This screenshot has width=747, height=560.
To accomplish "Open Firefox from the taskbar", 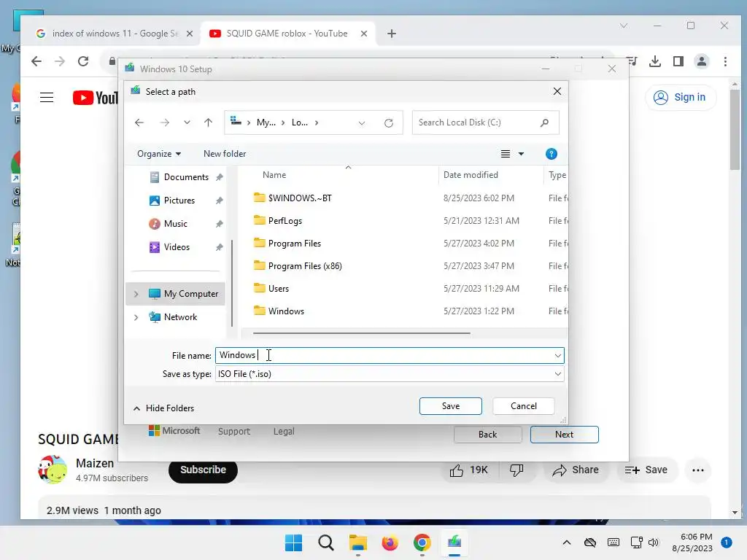I will point(390,542).
